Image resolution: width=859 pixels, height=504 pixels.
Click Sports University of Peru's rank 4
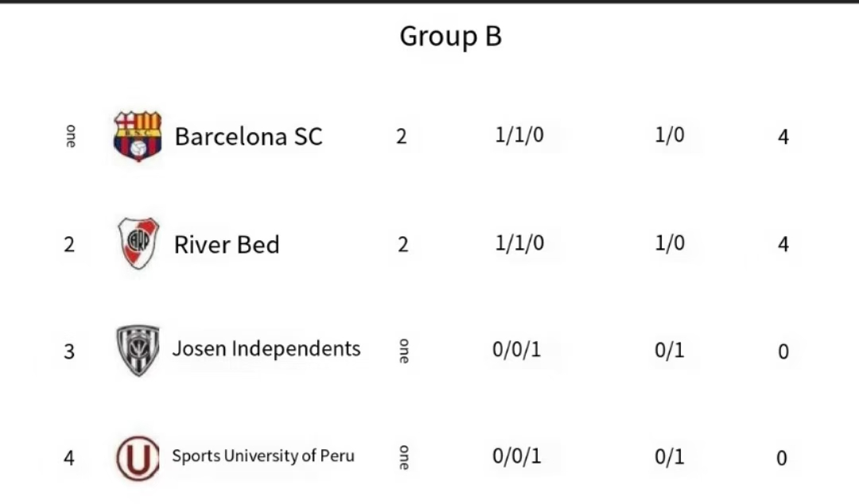69,459
